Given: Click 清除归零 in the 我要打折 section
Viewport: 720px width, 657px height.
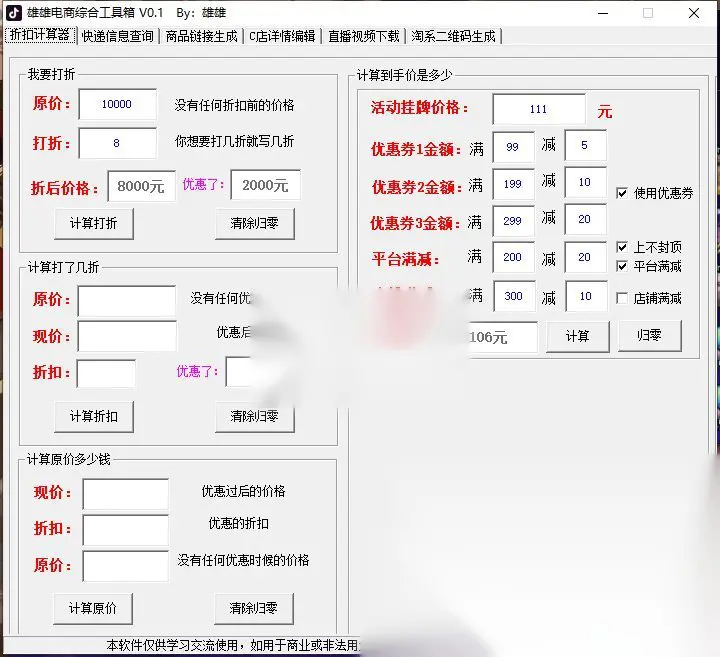Looking at the screenshot, I should (254, 224).
